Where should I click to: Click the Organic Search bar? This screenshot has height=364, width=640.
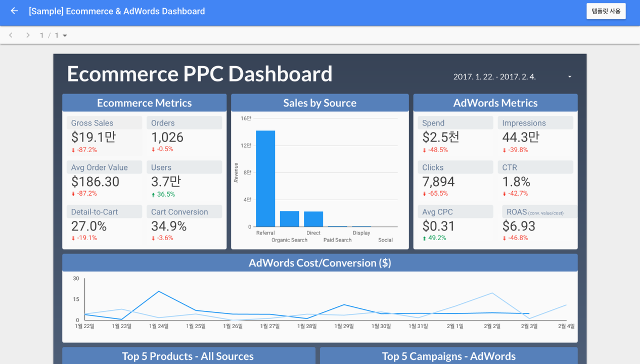click(290, 219)
